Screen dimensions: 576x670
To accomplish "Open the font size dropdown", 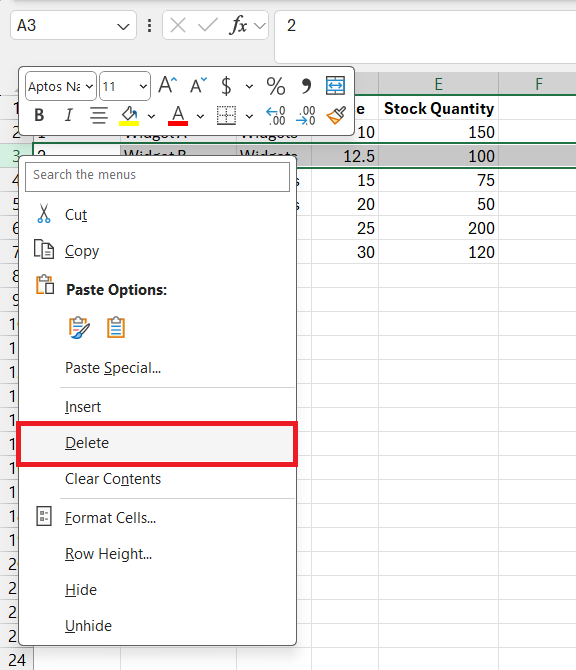I will 143,86.
